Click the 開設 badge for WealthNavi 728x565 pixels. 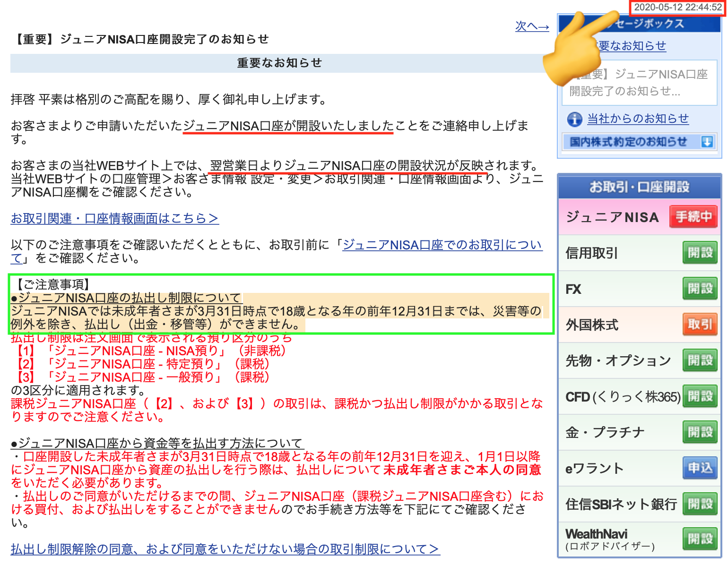point(700,538)
